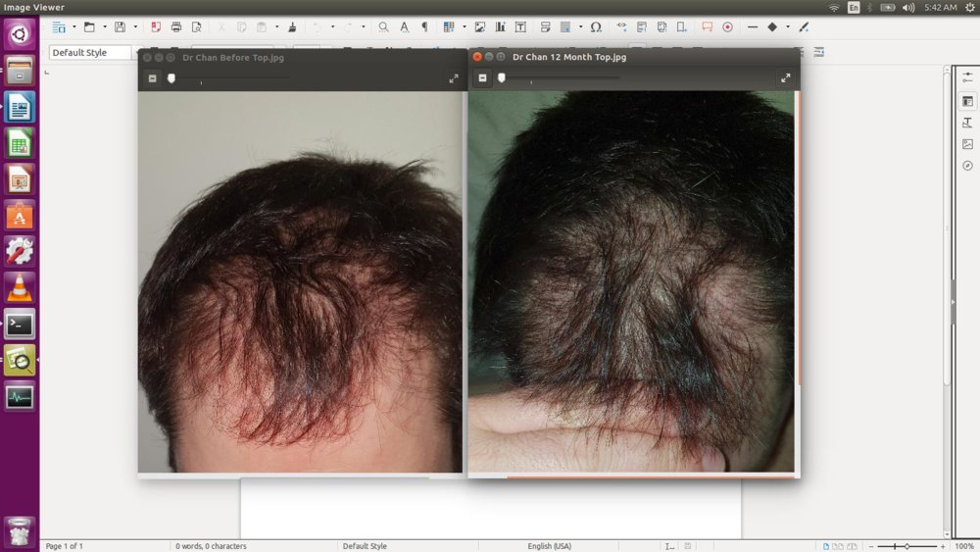Insert special character with Omega icon
The image size is (980, 552).
[596, 27]
